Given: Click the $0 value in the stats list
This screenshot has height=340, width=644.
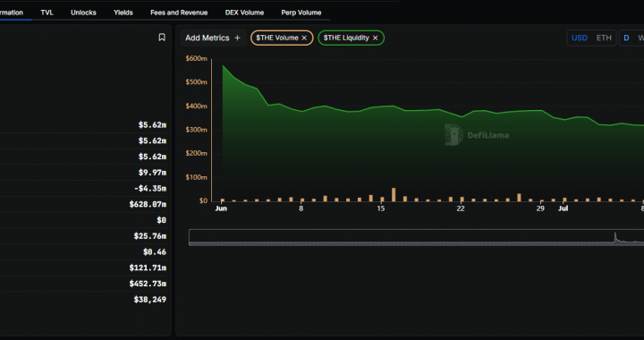Looking at the screenshot, I should tap(161, 220).
